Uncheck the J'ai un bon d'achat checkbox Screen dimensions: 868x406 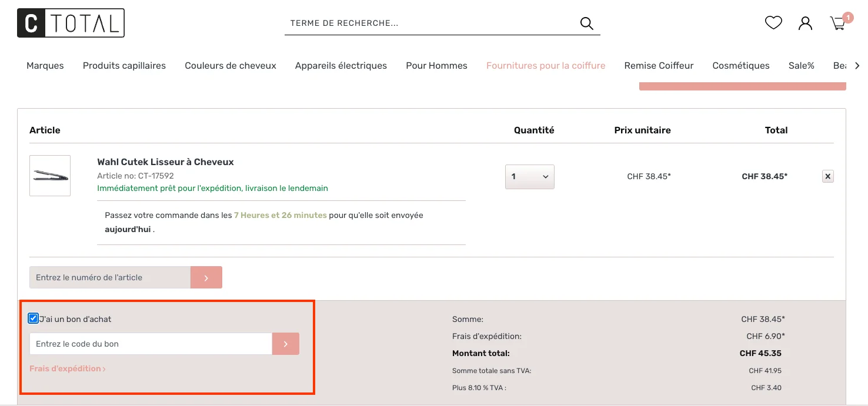click(x=33, y=318)
